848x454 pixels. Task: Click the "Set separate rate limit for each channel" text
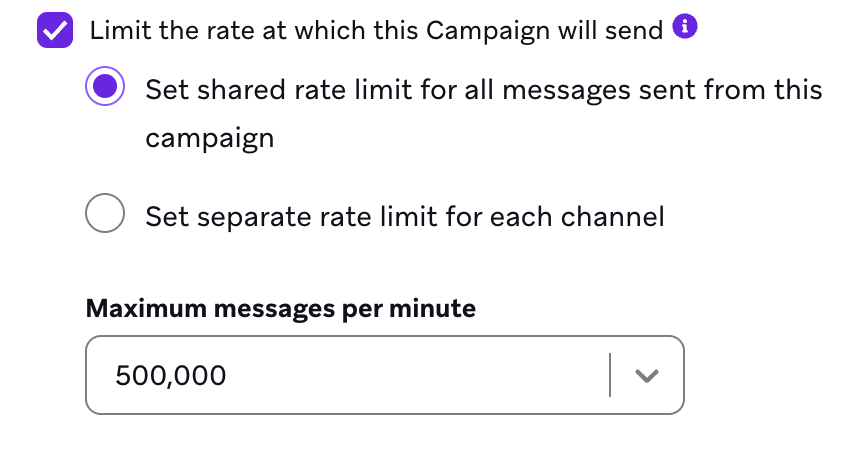coord(404,216)
